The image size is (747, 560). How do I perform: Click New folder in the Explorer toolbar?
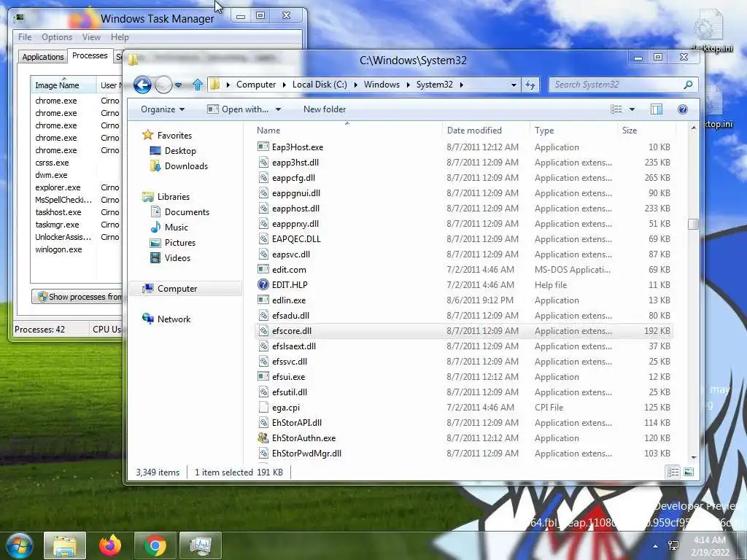(325, 109)
